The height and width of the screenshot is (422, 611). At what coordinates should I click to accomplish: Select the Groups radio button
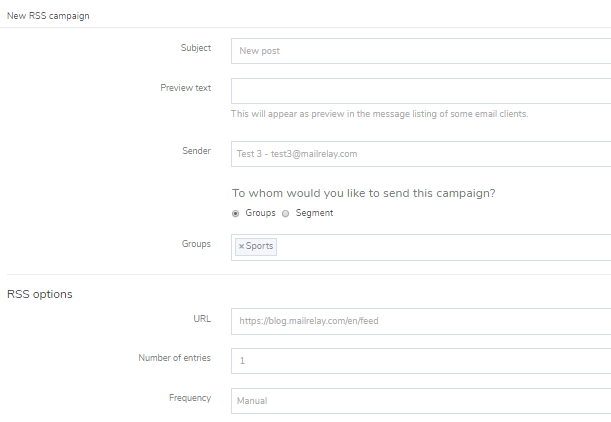236,213
